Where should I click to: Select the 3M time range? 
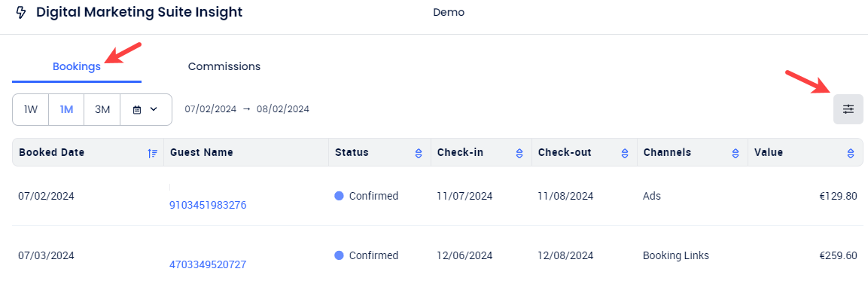102,109
